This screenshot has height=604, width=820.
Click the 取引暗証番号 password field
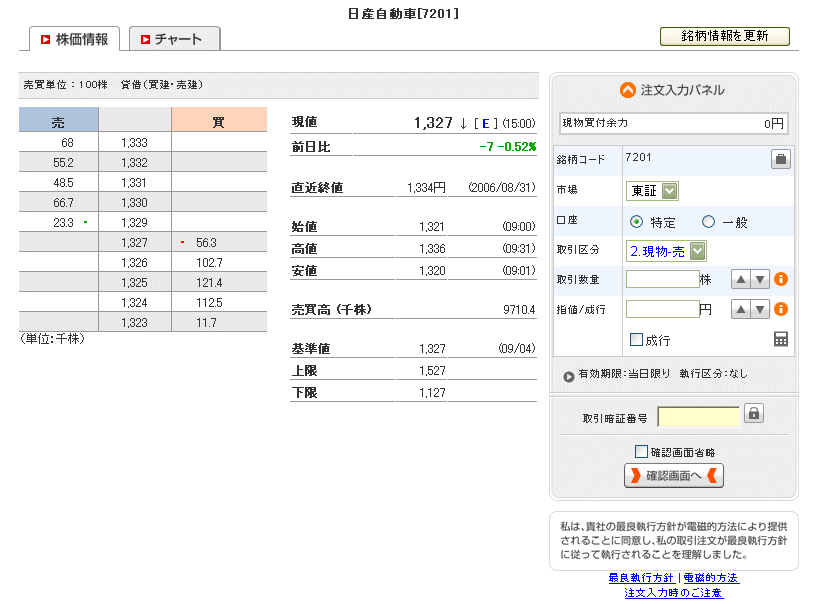coord(699,417)
